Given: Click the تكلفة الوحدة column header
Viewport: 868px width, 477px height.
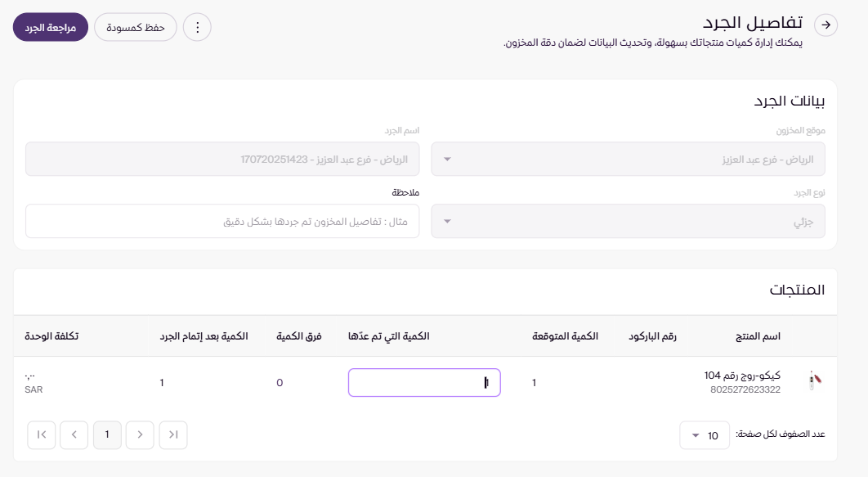Looking at the screenshot, I should (51, 336).
